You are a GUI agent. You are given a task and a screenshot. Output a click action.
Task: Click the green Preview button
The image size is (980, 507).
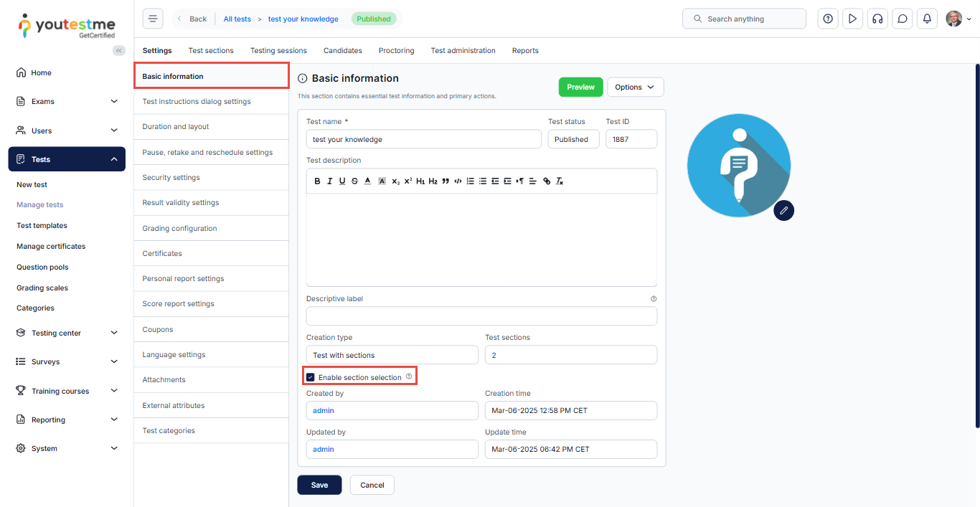click(x=580, y=87)
